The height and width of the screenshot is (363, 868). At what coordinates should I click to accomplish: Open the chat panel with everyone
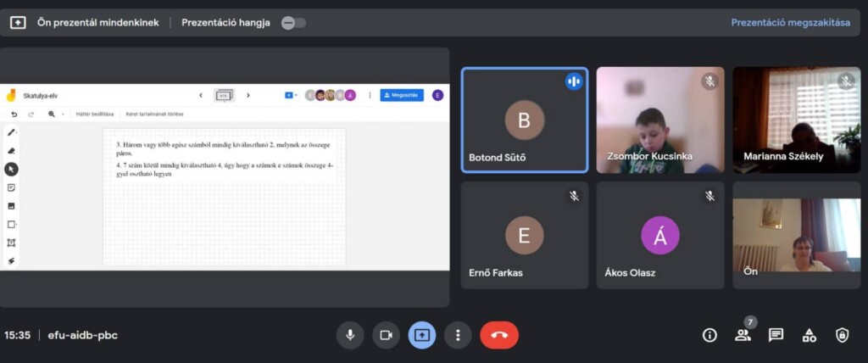click(x=776, y=335)
